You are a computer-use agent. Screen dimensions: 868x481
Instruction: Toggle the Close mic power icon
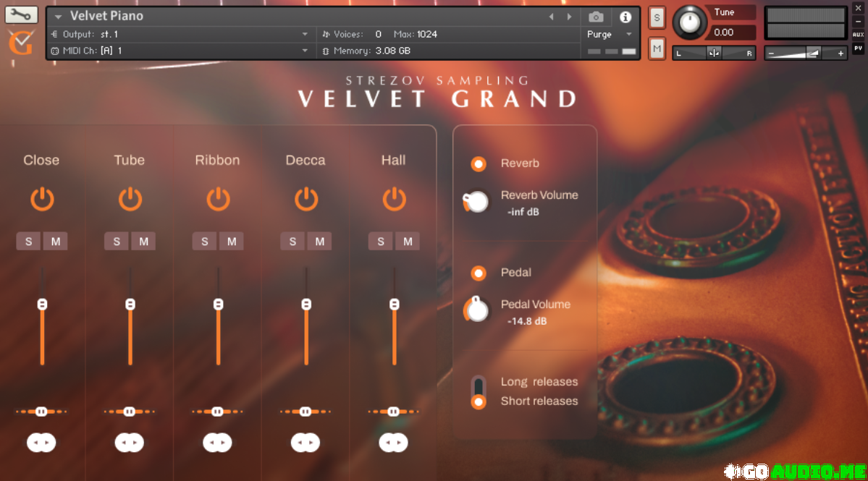tap(42, 199)
